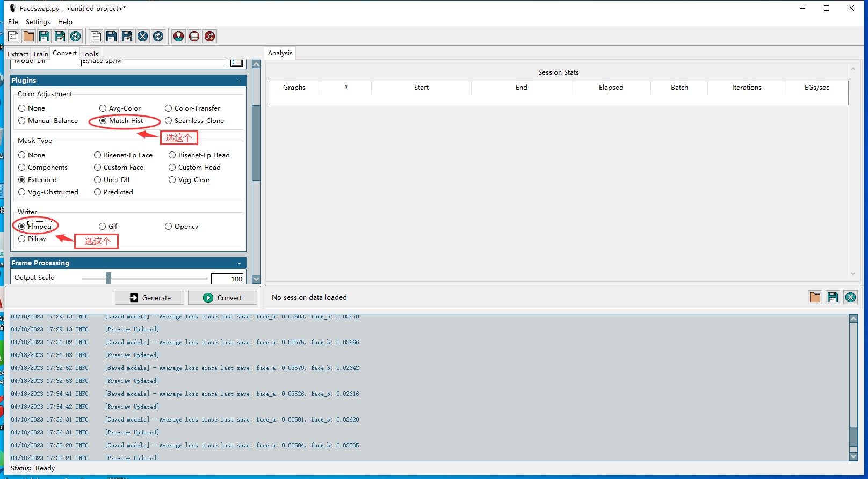Select Opencv as the writer
This screenshot has height=479, width=868.
(x=169, y=227)
